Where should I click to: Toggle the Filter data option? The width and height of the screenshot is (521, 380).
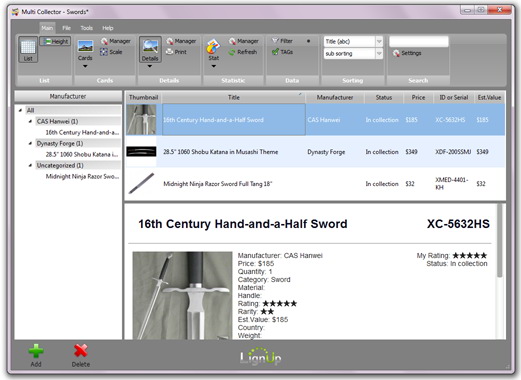pyautogui.click(x=282, y=41)
